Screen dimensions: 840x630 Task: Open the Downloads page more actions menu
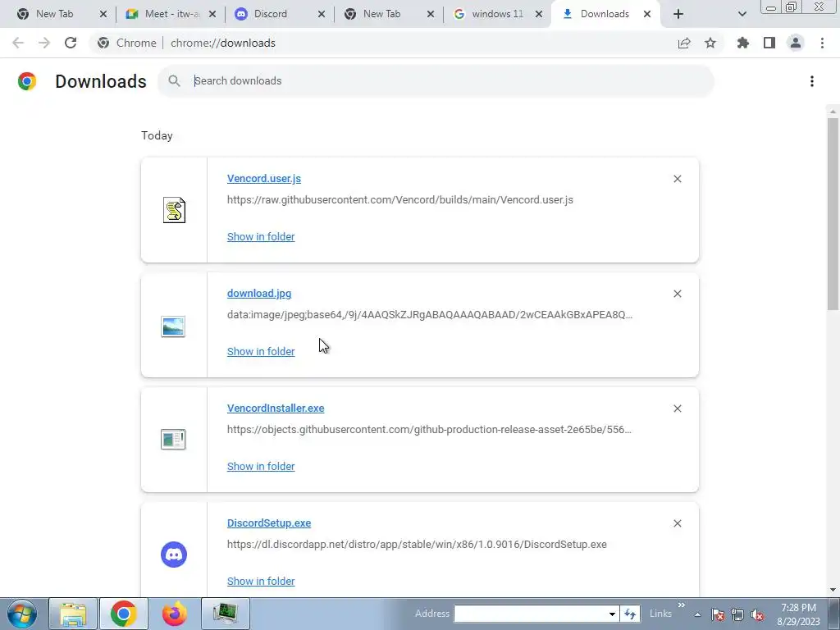(812, 81)
